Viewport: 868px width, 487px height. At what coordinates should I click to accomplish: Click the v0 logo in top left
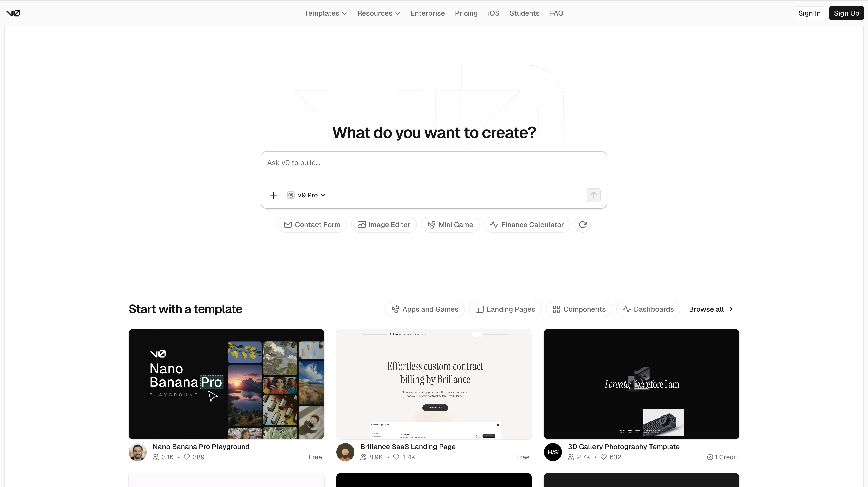coord(13,13)
